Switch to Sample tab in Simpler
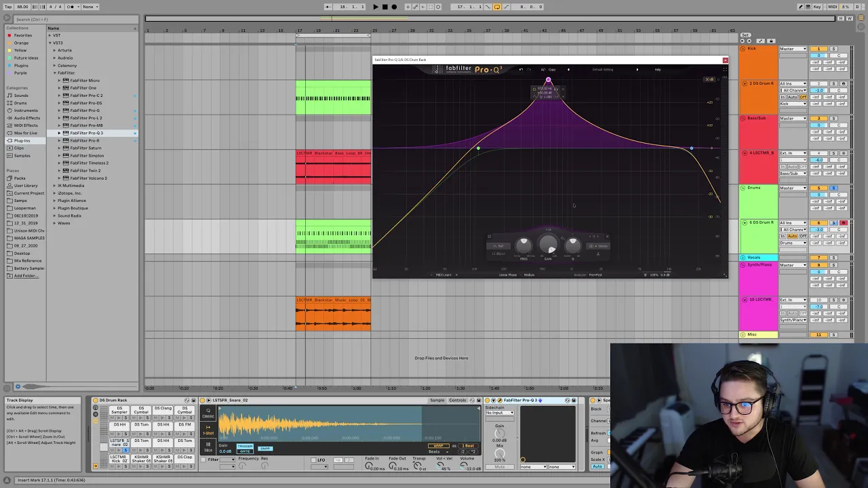 (x=437, y=401)
